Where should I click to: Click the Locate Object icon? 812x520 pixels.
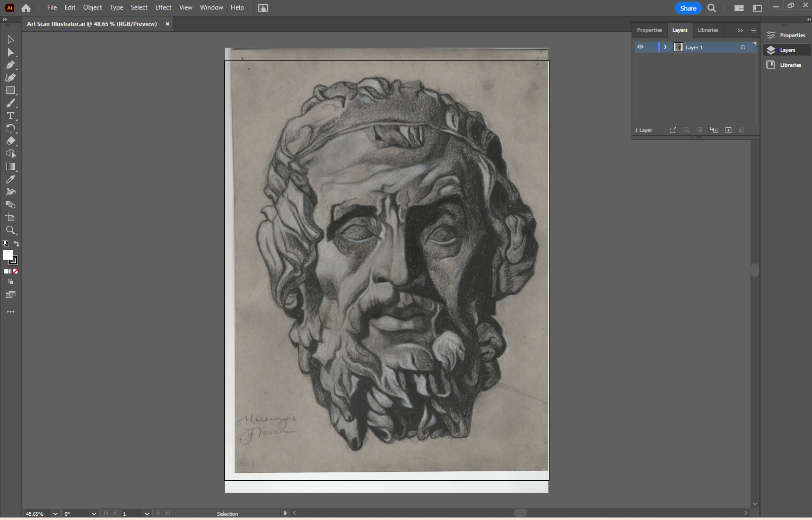click(687, 130)
